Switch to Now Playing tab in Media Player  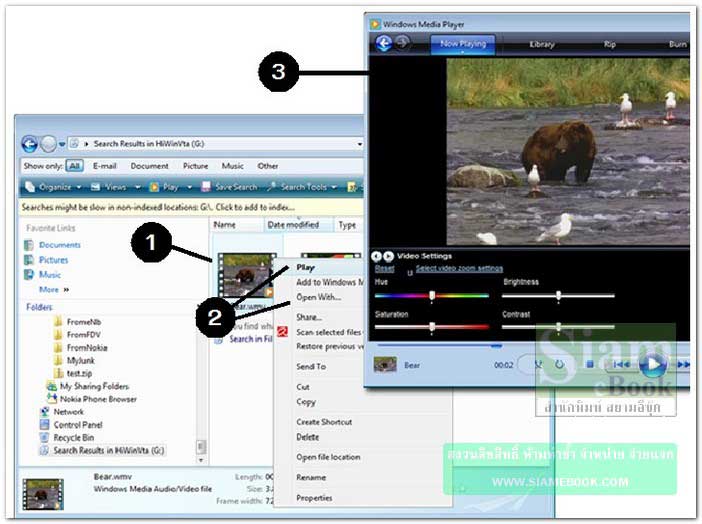tap(463, 44)
